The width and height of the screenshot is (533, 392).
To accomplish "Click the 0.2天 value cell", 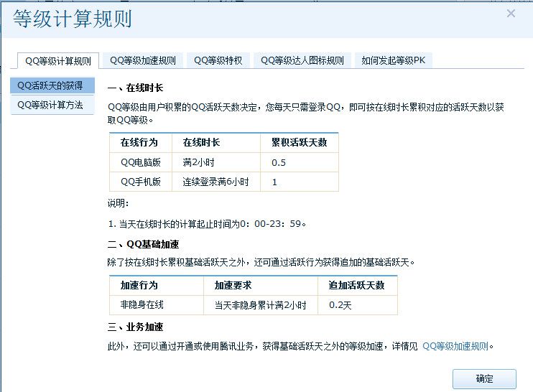I will (358, 305).
